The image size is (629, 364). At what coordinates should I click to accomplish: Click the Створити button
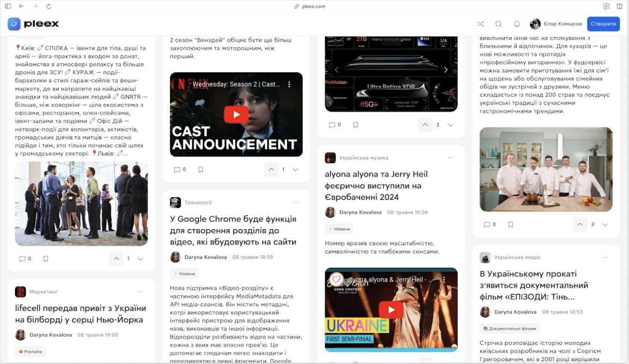coord(603,24)
